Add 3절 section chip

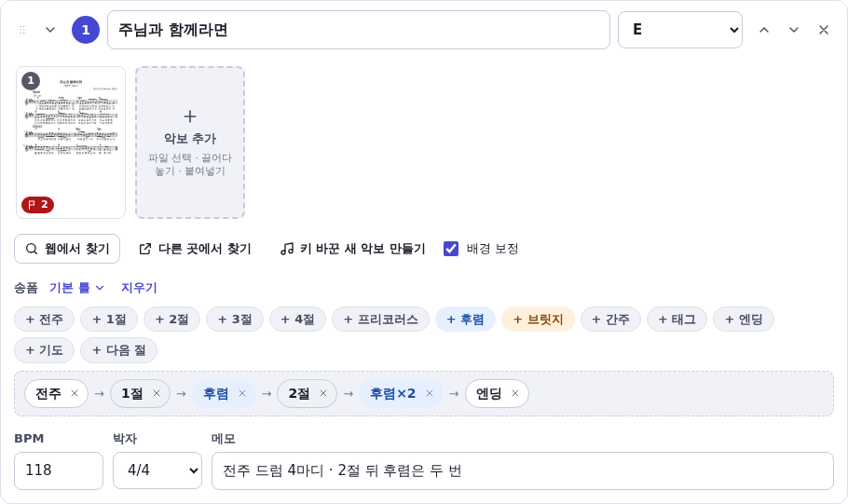(235, 319)
